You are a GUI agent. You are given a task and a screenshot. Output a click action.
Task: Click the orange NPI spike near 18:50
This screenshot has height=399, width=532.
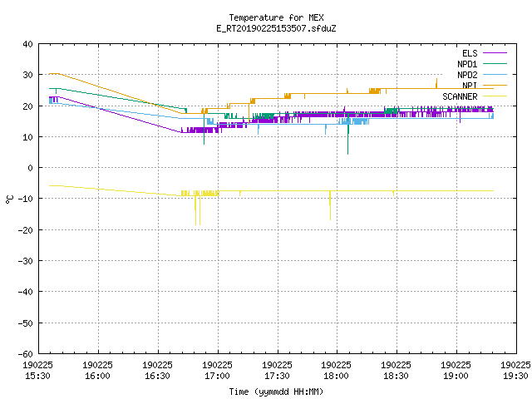point(436,83)
